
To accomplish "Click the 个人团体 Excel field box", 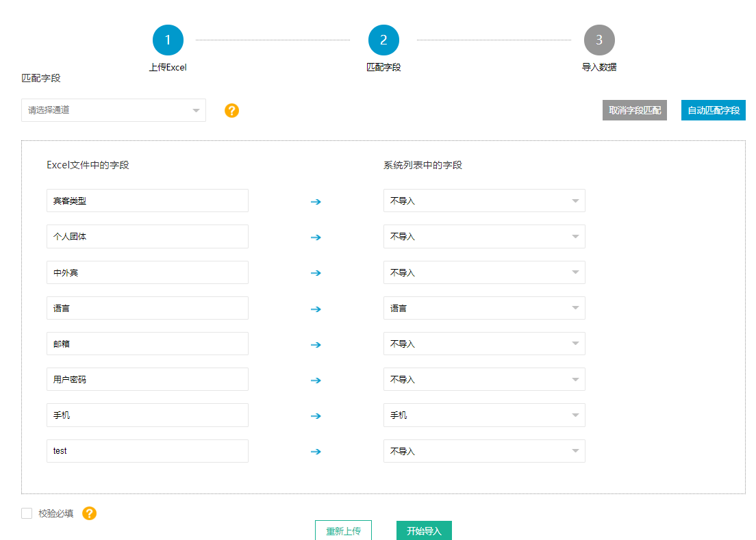I will coord(147,237).
